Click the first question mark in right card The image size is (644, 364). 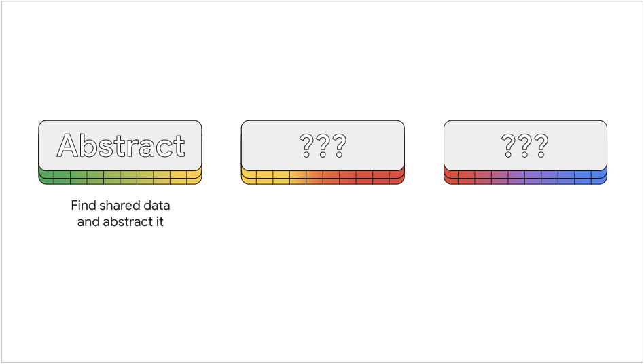coord(508,145)
